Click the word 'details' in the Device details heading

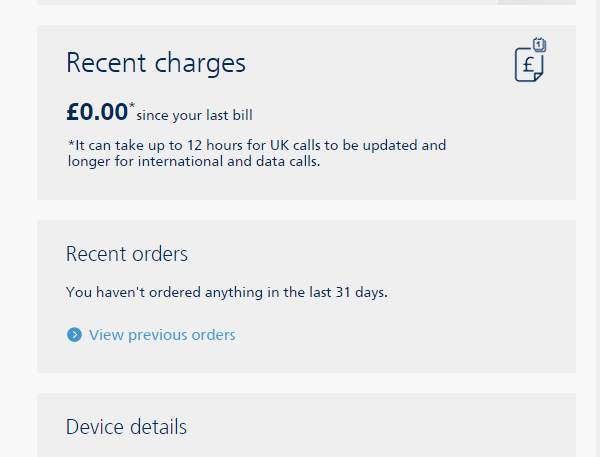158,427
